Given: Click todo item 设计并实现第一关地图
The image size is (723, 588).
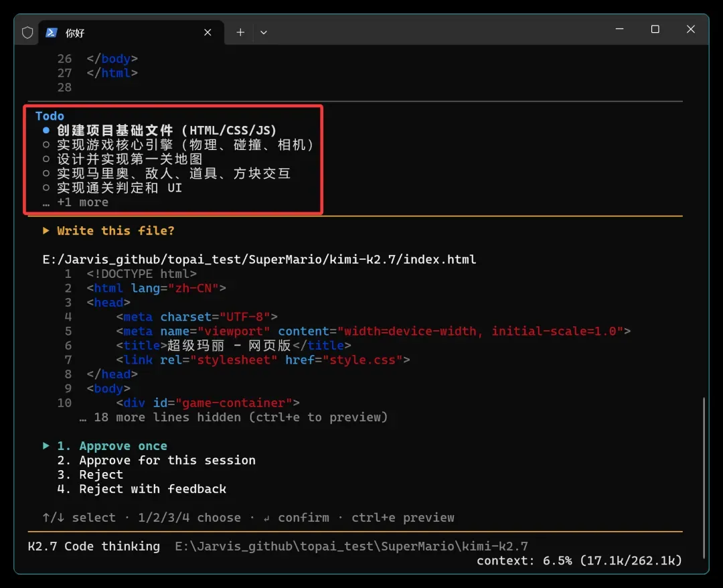Looking at the screenshot, I should [130, 159].
